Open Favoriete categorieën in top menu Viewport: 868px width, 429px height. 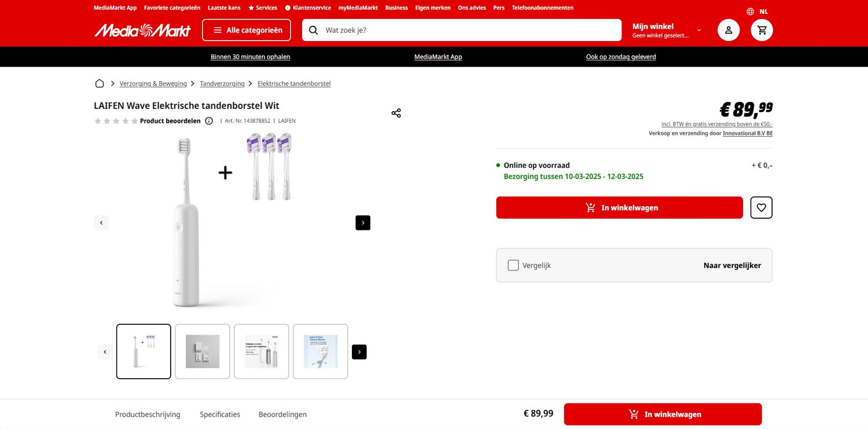[x=172, y=8]
